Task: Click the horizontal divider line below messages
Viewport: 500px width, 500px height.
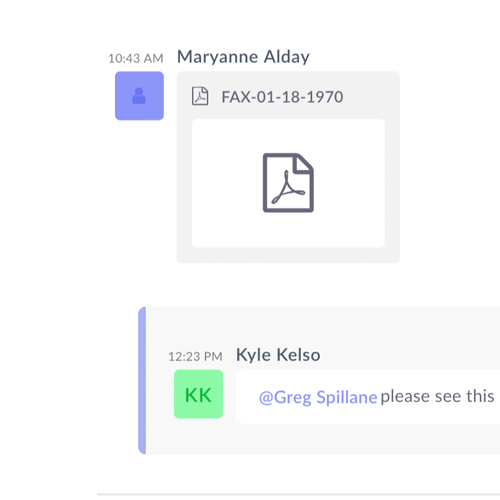Action: tap(298, 494)
